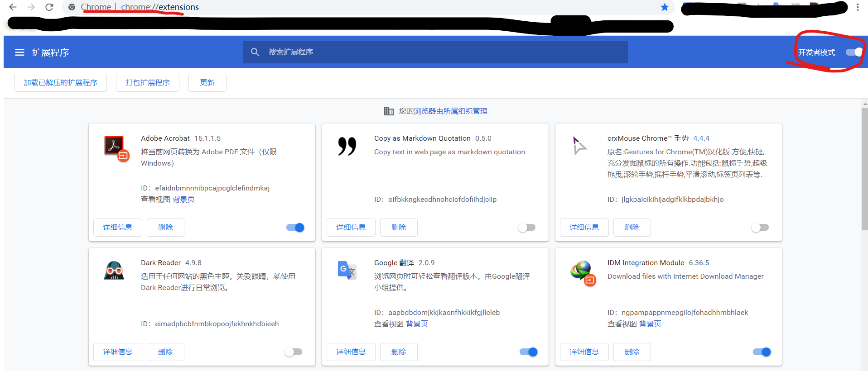Click the 'Google 翻译 2.0.9' title
868x371 pixels.
coord(404,263)
